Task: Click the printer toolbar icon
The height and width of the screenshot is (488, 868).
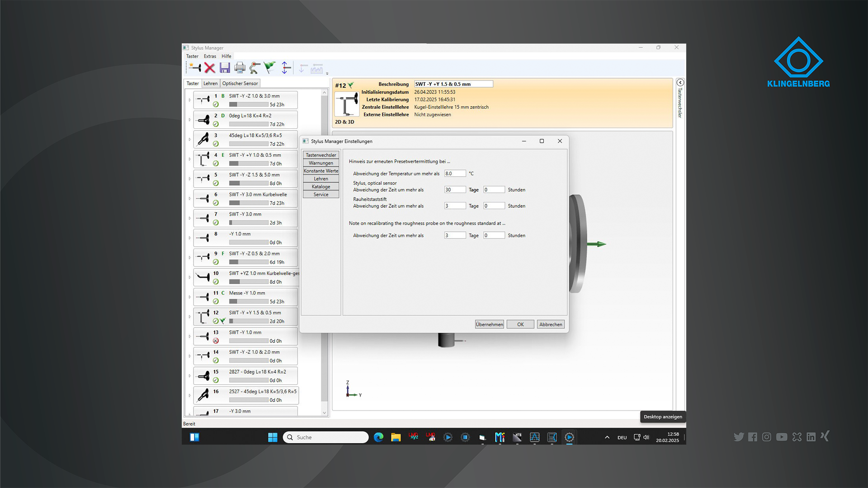Action: 240,68
